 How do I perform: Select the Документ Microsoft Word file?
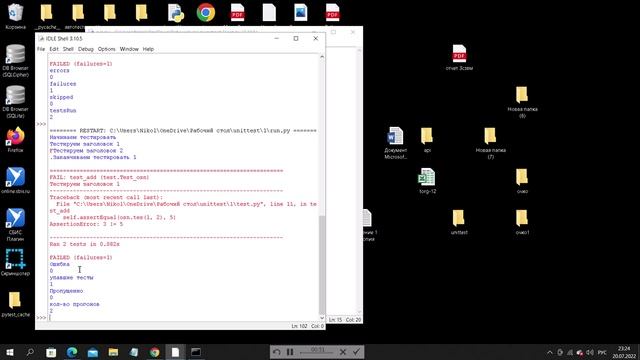click(395, 143)
